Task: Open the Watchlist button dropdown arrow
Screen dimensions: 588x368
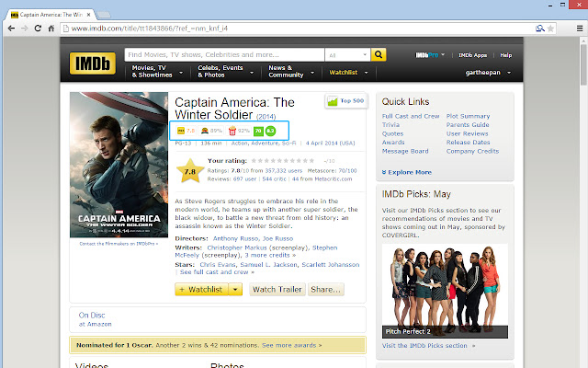Action: (235, 290)
